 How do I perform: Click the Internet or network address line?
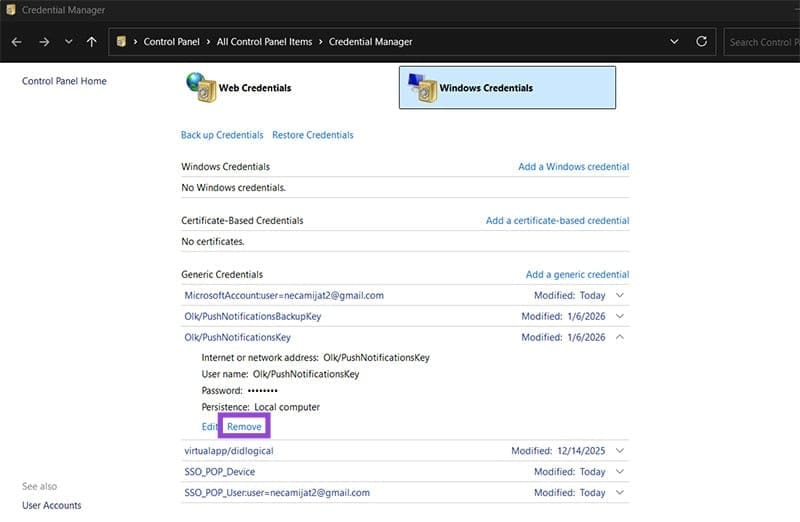pyautogui.click(x=315, y=358)
